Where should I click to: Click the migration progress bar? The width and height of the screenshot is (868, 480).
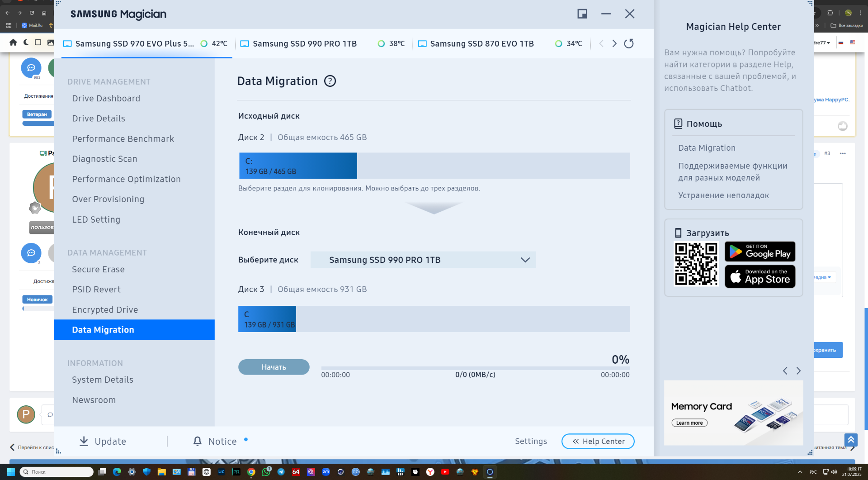click(475, 368)
